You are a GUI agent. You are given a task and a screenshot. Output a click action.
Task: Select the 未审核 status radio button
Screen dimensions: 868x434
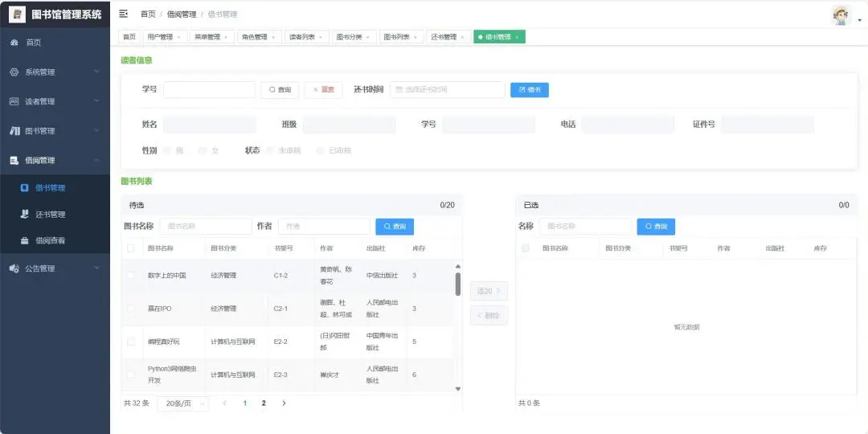pyautogui.click(x=270, y=150)
